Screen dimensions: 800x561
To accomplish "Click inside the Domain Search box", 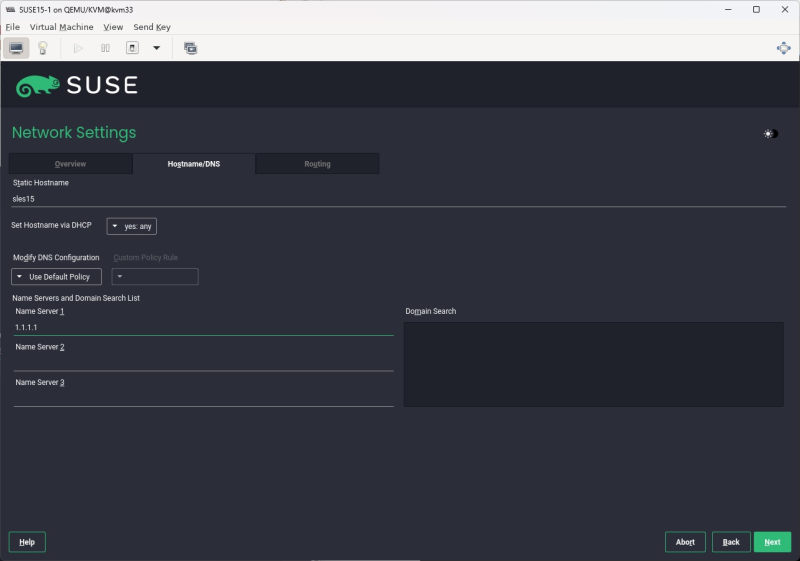I will point(594,364).
